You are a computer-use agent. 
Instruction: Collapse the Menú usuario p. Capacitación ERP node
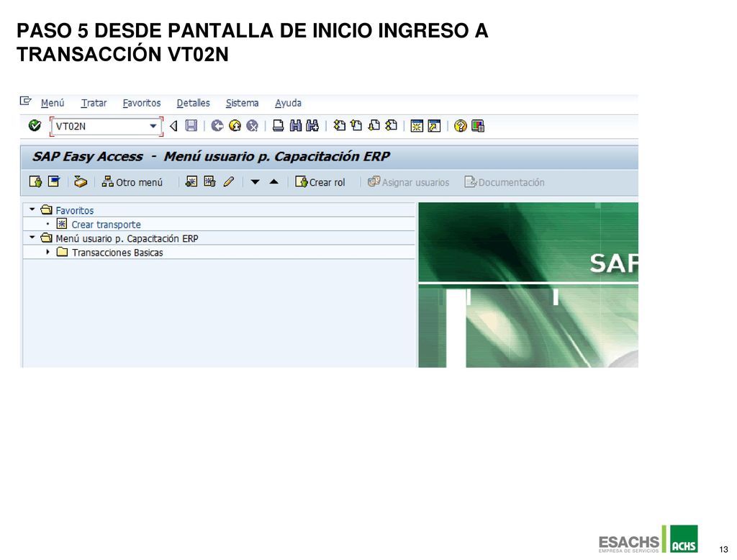pyautogui.click(x=32, y=238)
